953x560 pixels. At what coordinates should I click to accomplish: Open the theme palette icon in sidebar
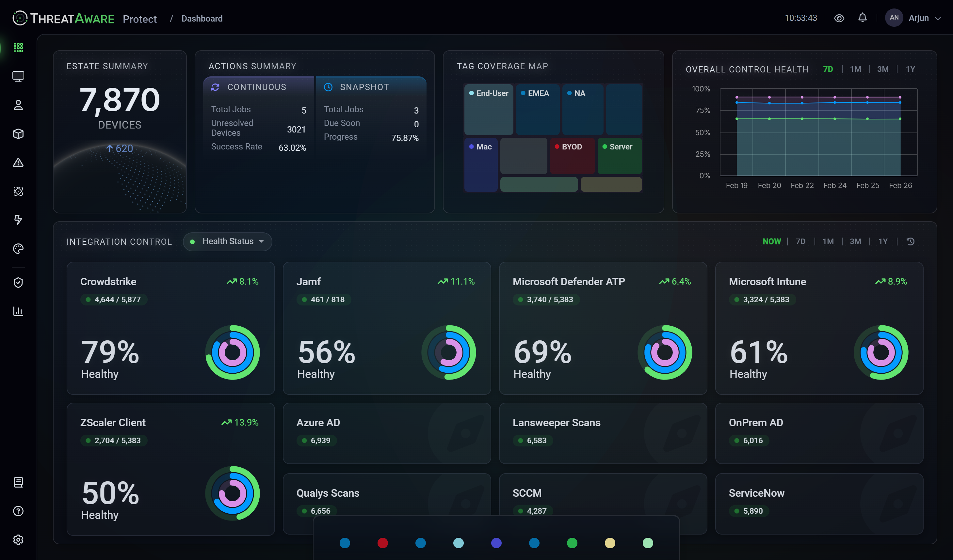tap(18, 249)
